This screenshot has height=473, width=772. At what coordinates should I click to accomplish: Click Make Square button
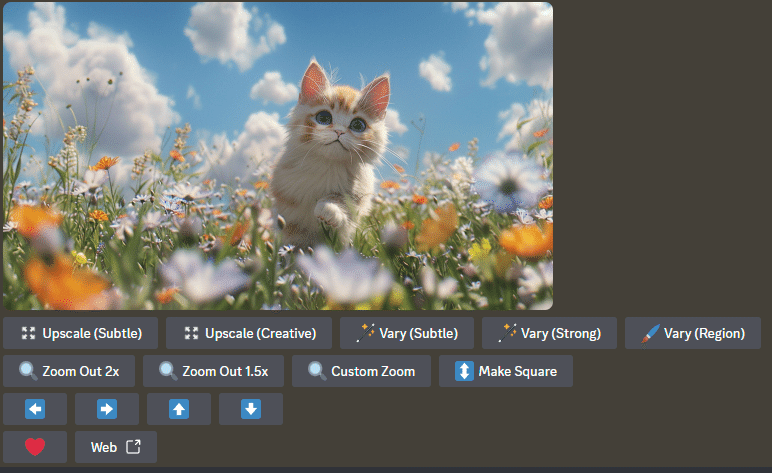pyautogui.click(x=506, y=371)
